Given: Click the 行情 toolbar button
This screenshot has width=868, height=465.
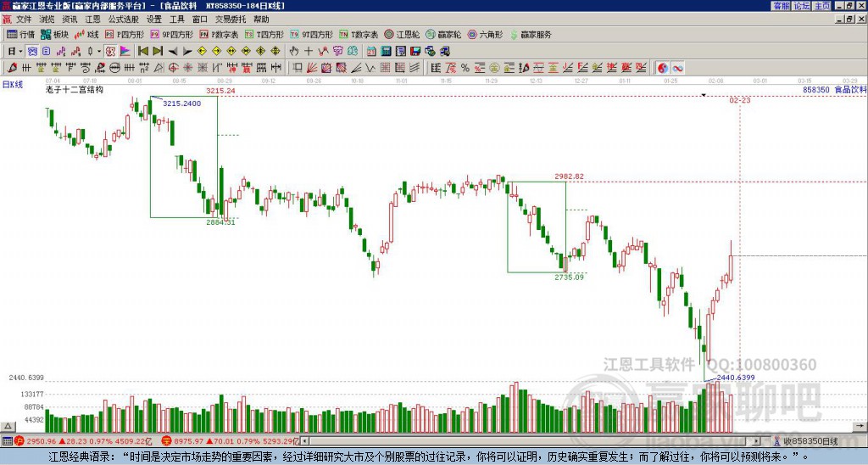Looking at the screenshot, I should pos(20,34).
